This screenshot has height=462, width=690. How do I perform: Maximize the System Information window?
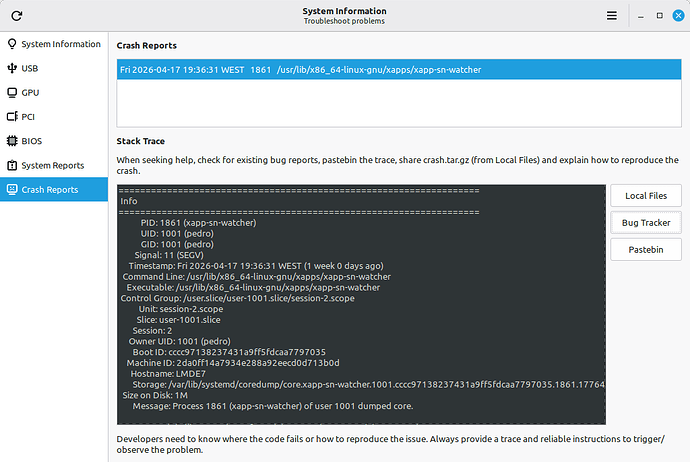click(658, 16)
